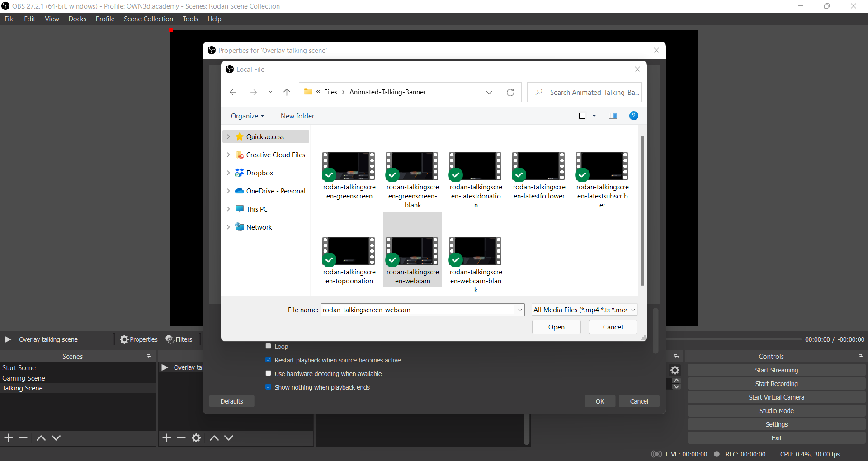This screenshot has height=461, width=868.
Task: Click the refresh icon in the address bar
Action: pos(510,93)
